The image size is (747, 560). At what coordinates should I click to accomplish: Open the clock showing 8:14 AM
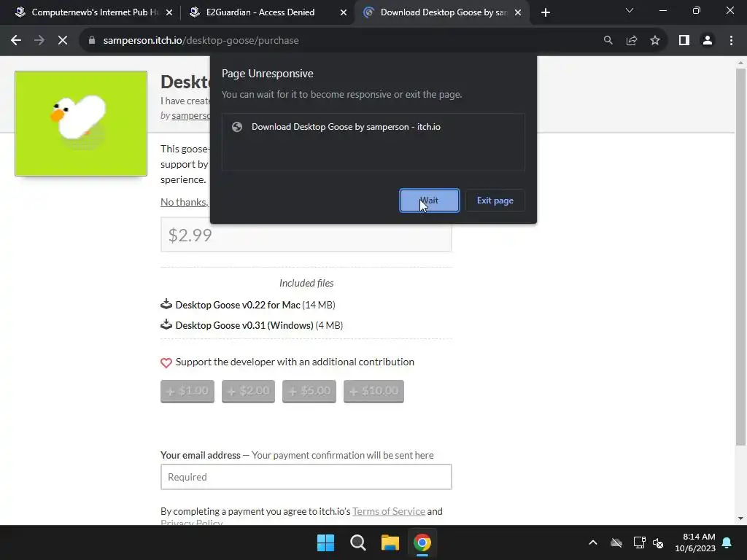point(695,542)
